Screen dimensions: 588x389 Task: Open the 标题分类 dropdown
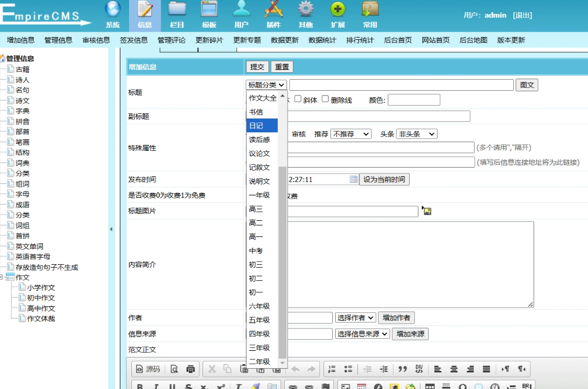(266, 85)
